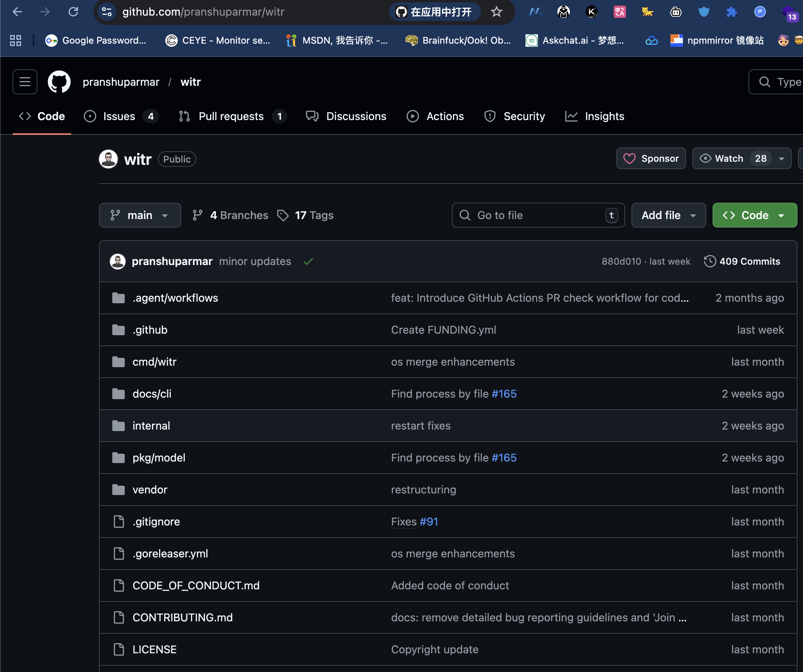Open site information icon in address bar

pos(106,12)
